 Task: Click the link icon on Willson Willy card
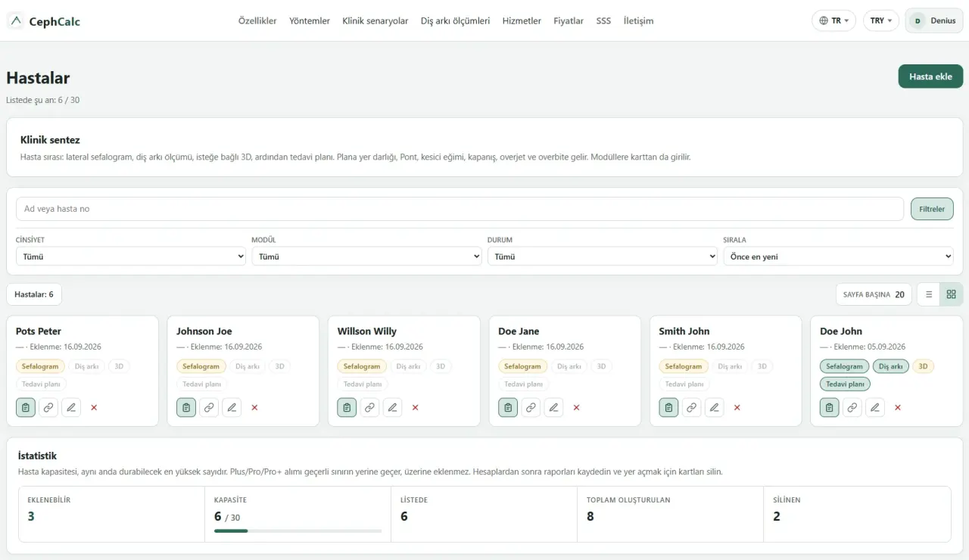tap(369, 407)
